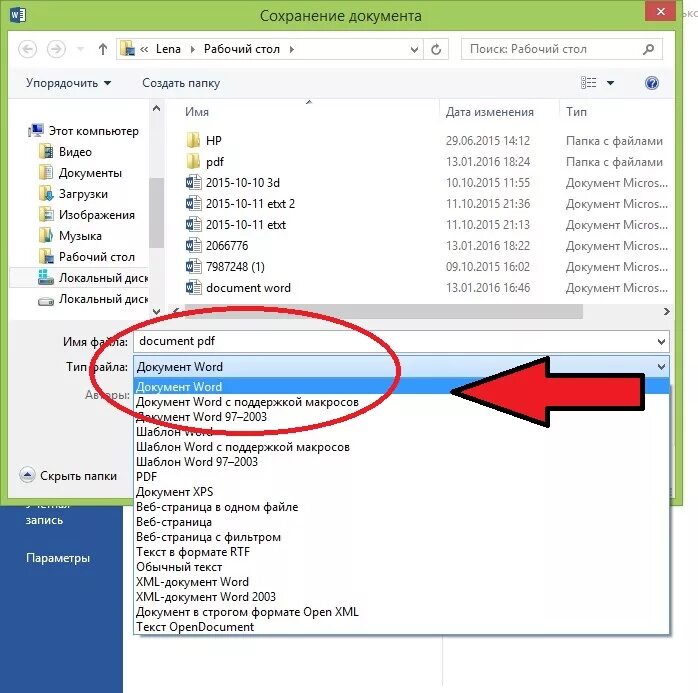
Task: Open the Help question mark icon
Action: pos(652,83)
